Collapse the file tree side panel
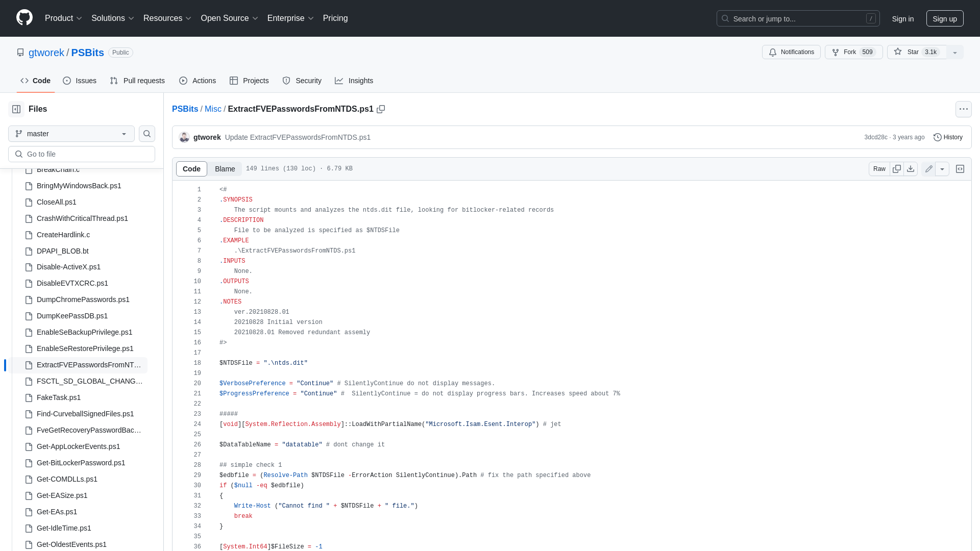Screen dimensions: 980x551 pyautogui.click(x=16, y=109)
